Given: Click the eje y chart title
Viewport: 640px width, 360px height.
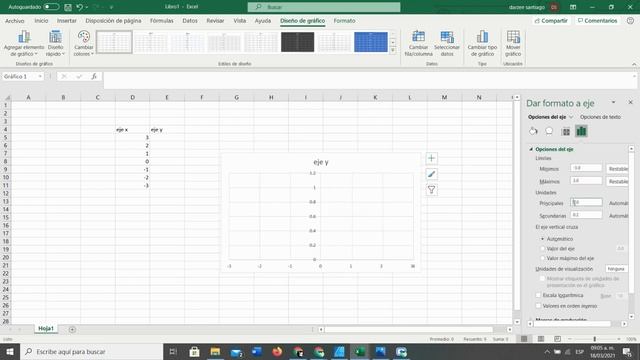Looking at the screenshot, I should tap(321, 162).
